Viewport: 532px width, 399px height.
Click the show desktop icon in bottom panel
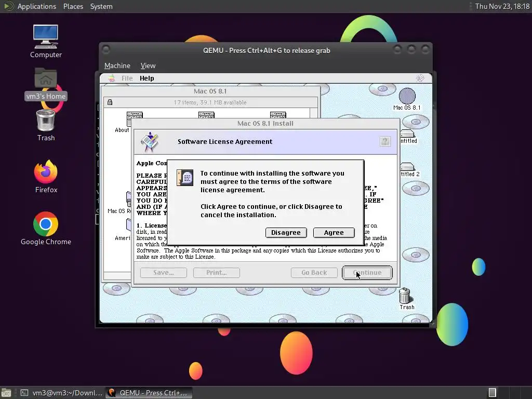tap(6, 393)
